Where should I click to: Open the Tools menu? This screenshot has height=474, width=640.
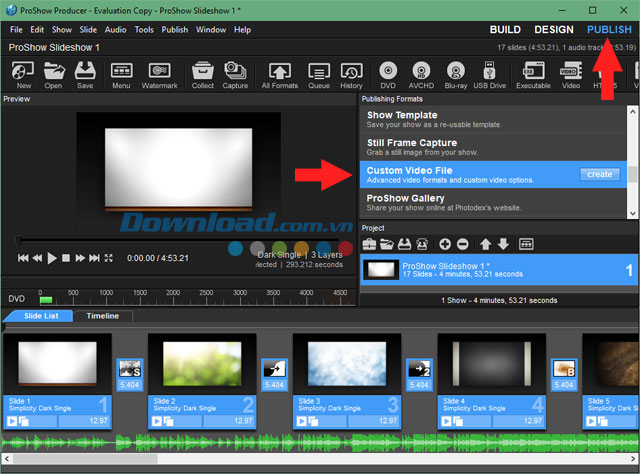click(x=144, y=30)
